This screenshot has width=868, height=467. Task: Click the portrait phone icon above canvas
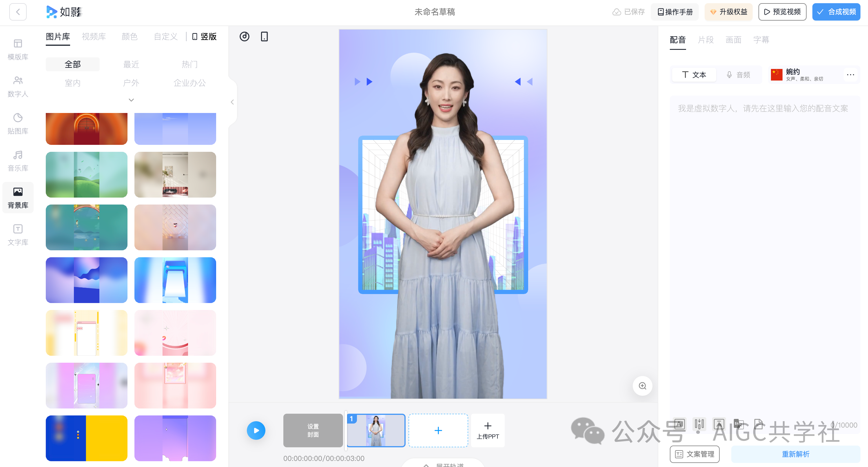coord(264,37)
